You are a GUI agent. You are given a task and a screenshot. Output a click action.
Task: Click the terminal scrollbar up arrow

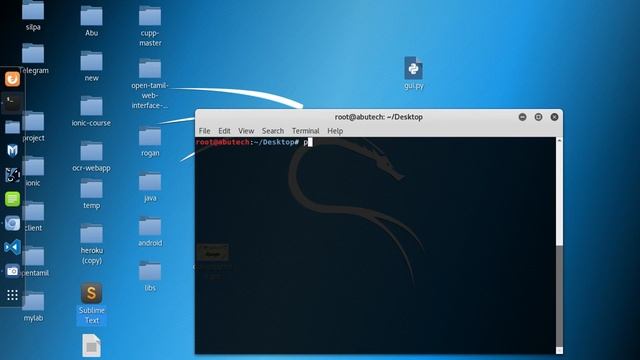pos(559,140)
